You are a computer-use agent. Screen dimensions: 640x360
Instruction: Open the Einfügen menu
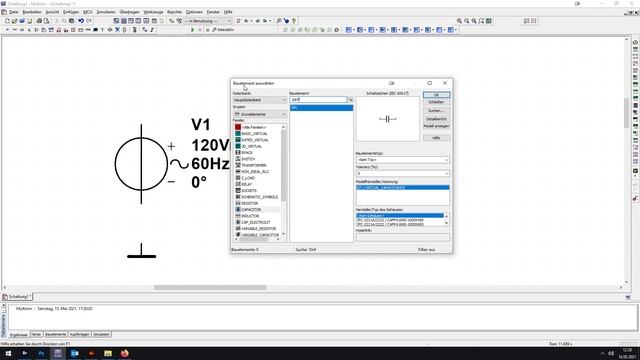tap(71, 12)
